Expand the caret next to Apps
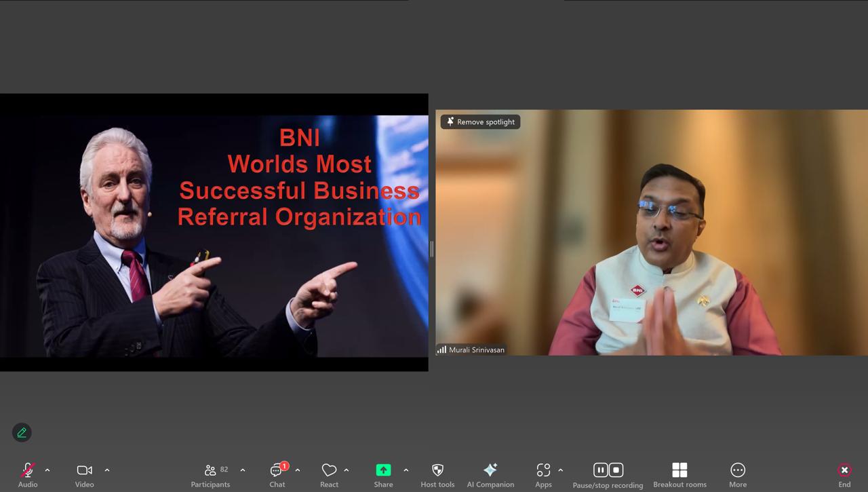Screen dimensions: 868x492 [x=561, y=470]
